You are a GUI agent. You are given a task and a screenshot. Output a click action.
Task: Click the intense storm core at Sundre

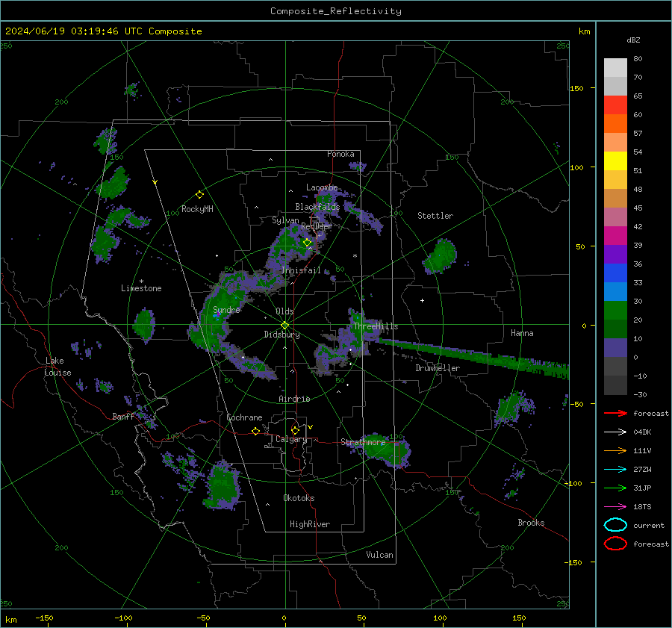point(217,316)
